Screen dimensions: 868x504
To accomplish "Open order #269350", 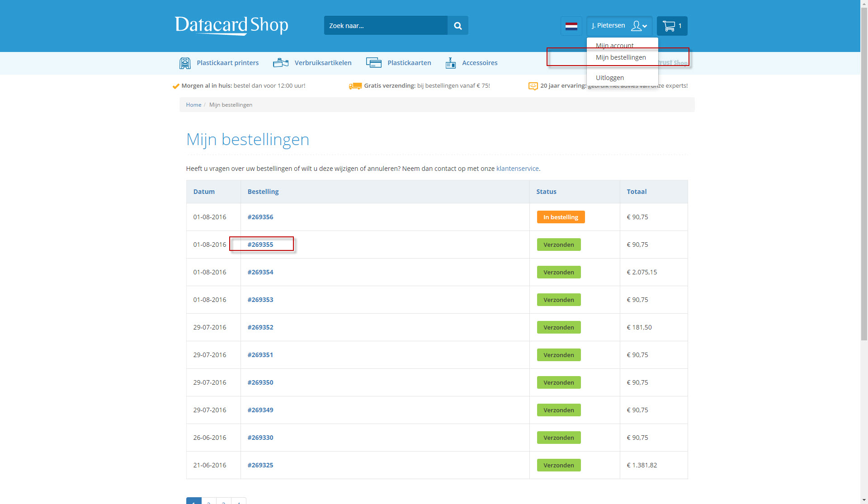I will (260, 382).
